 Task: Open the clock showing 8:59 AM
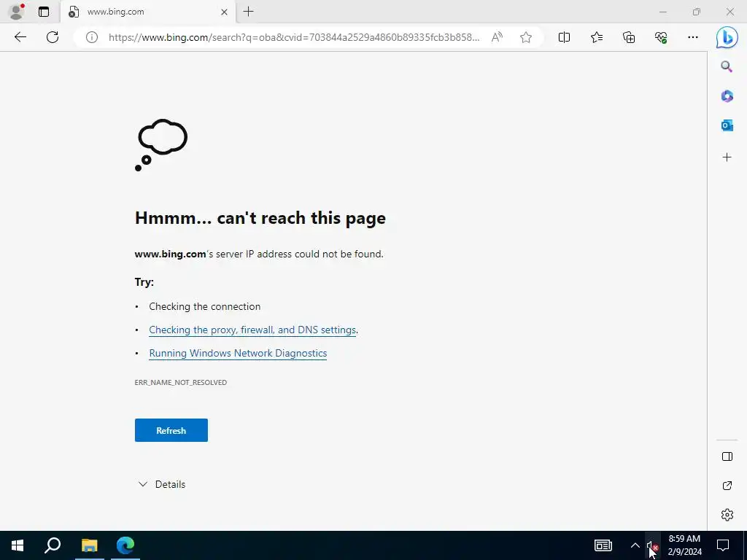(x=684, y=545)
